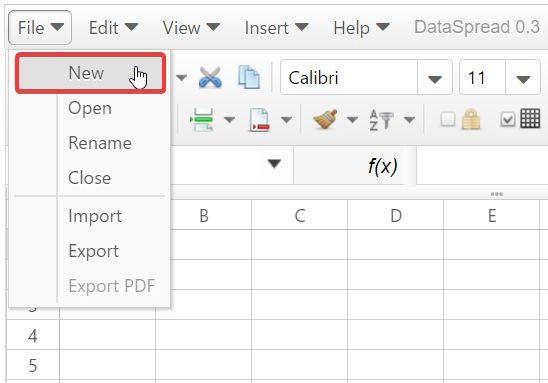This screenshot has height=383, width=548.
Task: Click the Cut scissors icon
Action: [210, 77]
